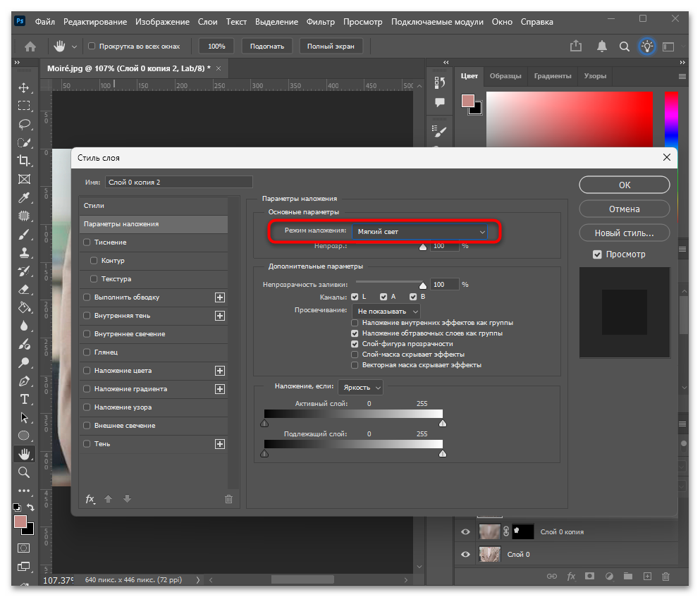
Task: Select the Zoom tool in toolbar
Action: (x=24, y=472)
